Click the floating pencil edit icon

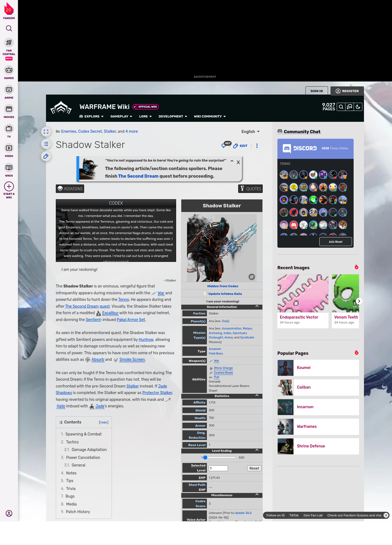(46, 156)
